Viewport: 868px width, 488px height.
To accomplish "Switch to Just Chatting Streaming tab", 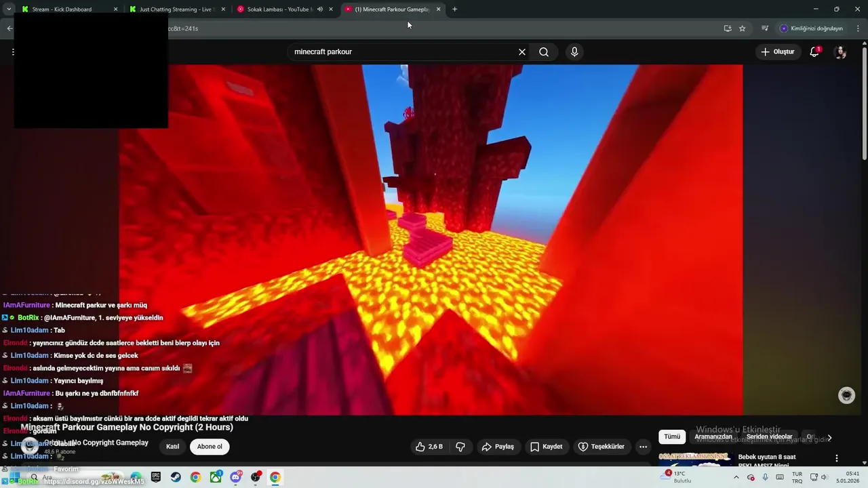I will pos(175,9).
